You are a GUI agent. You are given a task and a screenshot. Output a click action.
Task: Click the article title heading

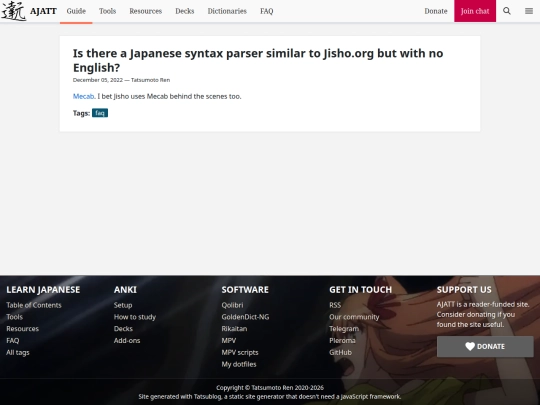(258, 60)
